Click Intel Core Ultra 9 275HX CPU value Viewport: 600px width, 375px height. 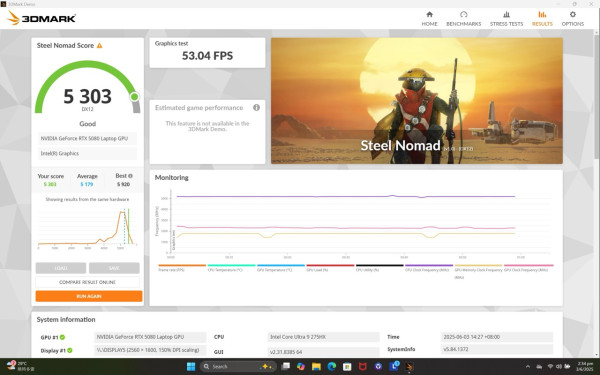[x=323, y=337]
